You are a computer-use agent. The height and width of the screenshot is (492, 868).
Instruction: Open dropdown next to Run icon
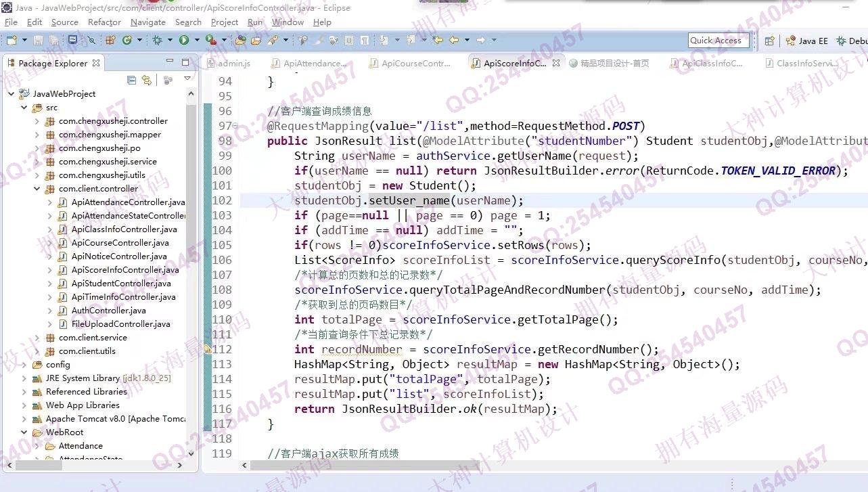point(197,41)
